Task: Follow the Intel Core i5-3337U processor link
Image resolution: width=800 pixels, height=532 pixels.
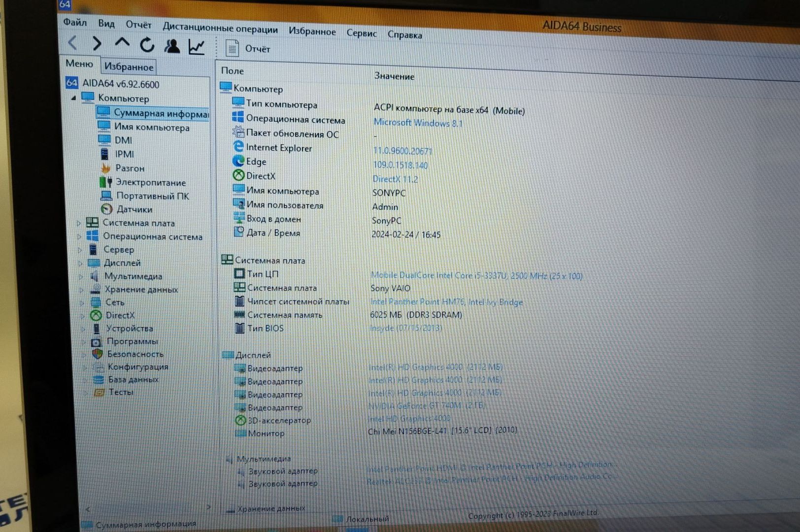Action: pyautogui.click(x=476, y=276)
